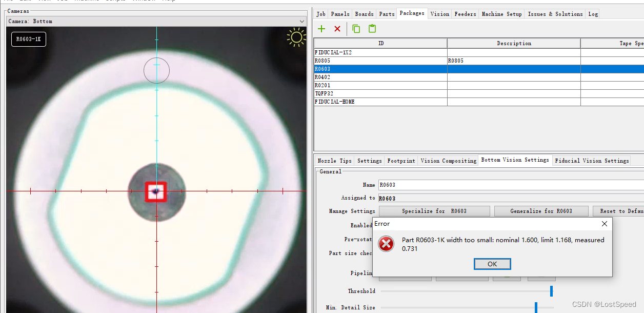
Task: Select the FIDUCIAL-1X2 package row
Action: point(479,52)
